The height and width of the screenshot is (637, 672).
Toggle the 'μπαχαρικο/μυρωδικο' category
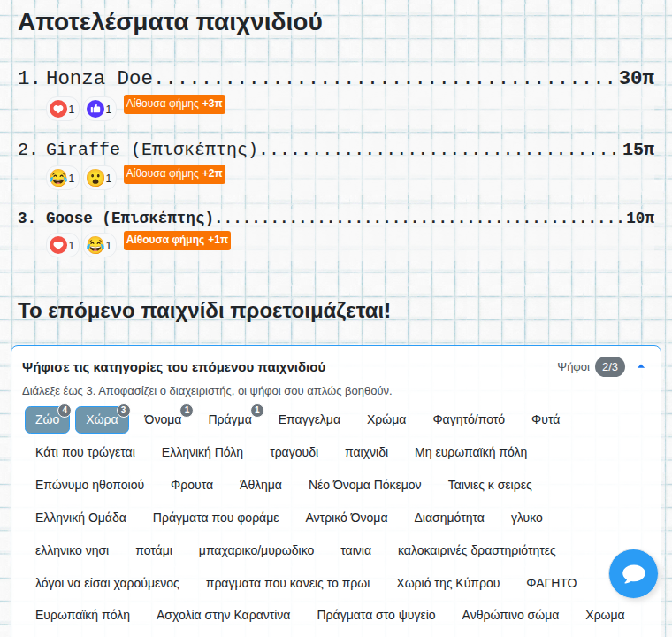[256, 550]
